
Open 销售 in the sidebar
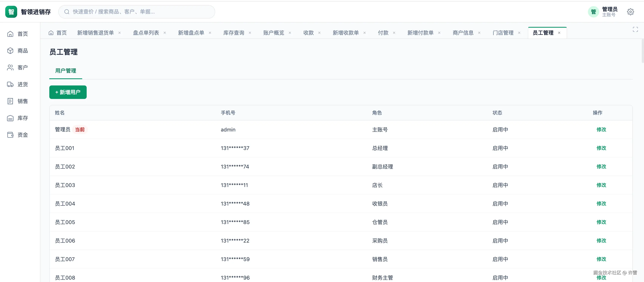point(18,101)
